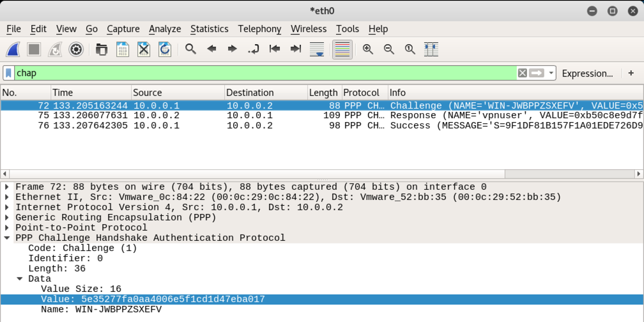Select the Name: WIN-JWBPPZSXEFV field
The height and width of the screenshot is (322, 644).
click(x=101, y=309)
